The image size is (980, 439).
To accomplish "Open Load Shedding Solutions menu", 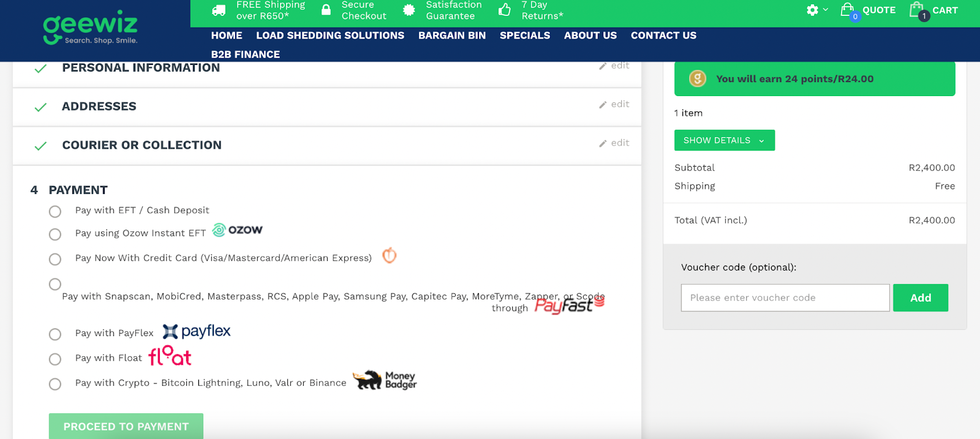I will tap(330, 36).
